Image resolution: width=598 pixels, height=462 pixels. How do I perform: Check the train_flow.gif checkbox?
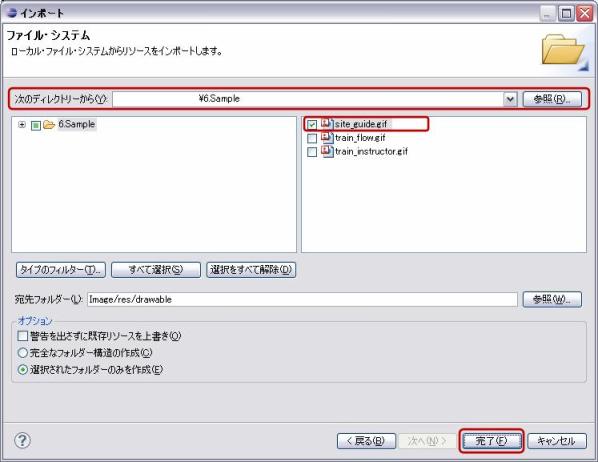(312, 138)
